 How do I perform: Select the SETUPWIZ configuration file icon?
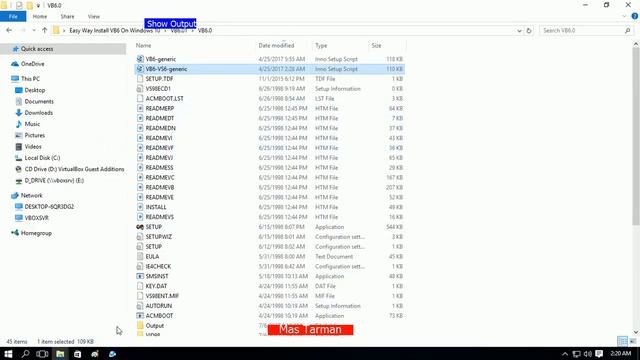[x=140, y=237]
